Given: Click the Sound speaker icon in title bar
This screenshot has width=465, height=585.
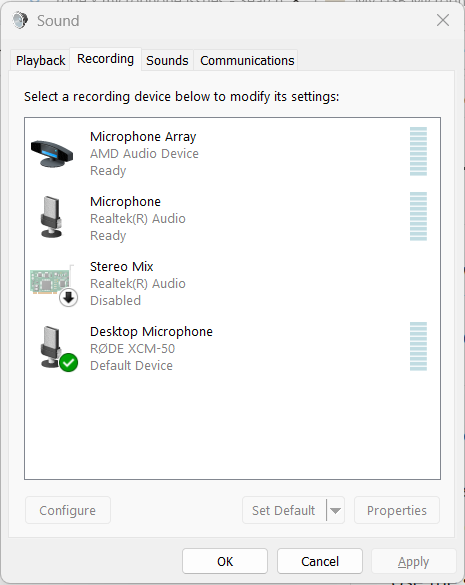Looking at the screenshot, I should coord(20,20).
